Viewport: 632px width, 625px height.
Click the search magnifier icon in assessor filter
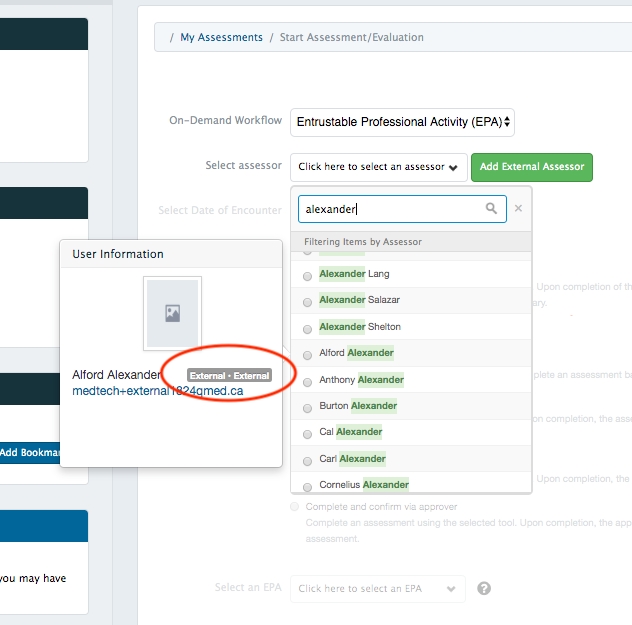click(491, 209)
